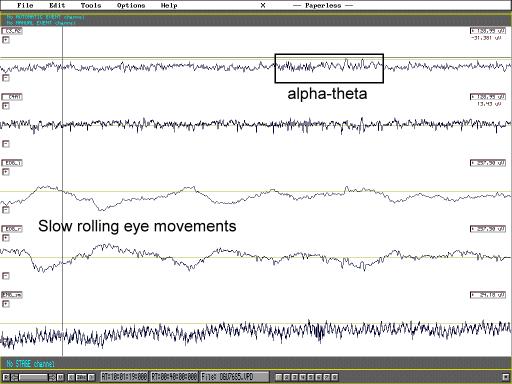Click the record position slider in the bottom toolbar
Image resolution: width=512 pixels, height=384 pixels.
coord(33,377)
